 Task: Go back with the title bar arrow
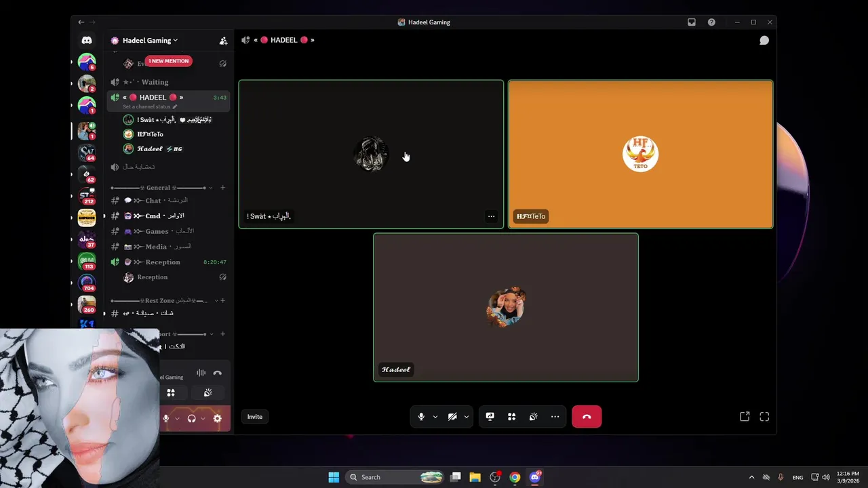click(81, 22)
